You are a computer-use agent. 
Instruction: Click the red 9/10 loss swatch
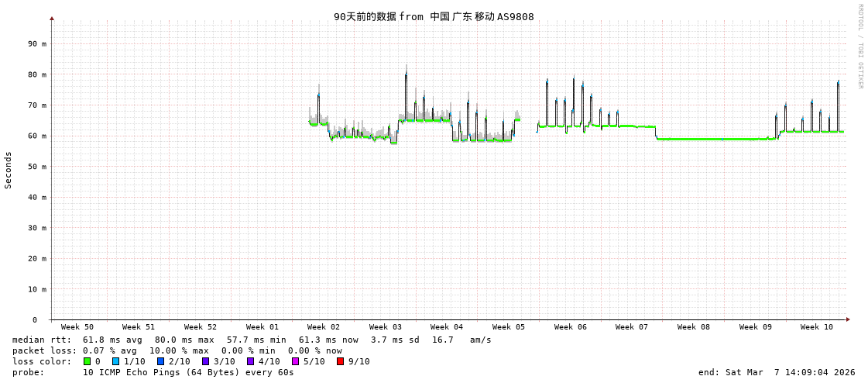pyautogui.click(x=340, y=361)
